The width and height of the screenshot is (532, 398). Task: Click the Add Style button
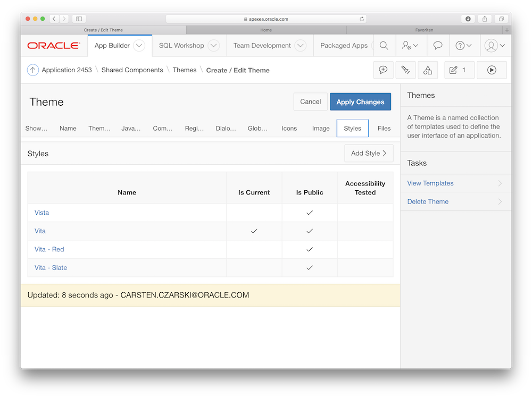[369, 153]
